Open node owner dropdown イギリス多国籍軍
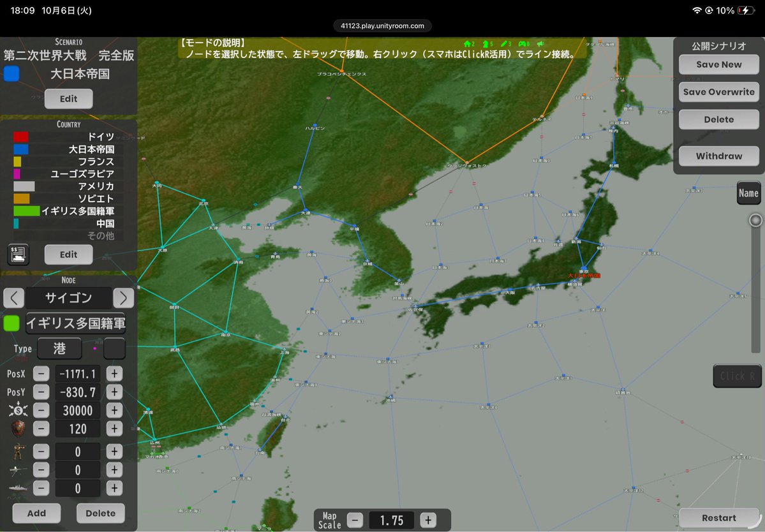This screenshot has width=765, height=532. coord(76,323)
